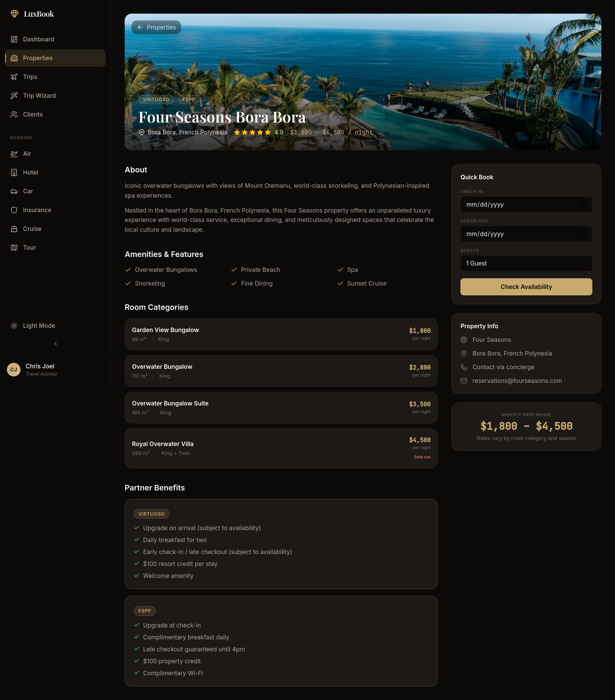The height and width of the screenshot is (700, 615).
Task: Click the Hotel booking icon
Action: 14,172
